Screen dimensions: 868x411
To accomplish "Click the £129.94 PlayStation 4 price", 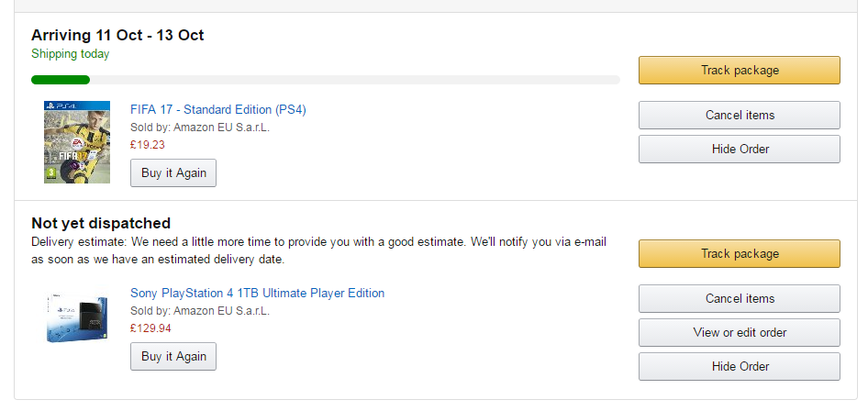I will 150,328.
